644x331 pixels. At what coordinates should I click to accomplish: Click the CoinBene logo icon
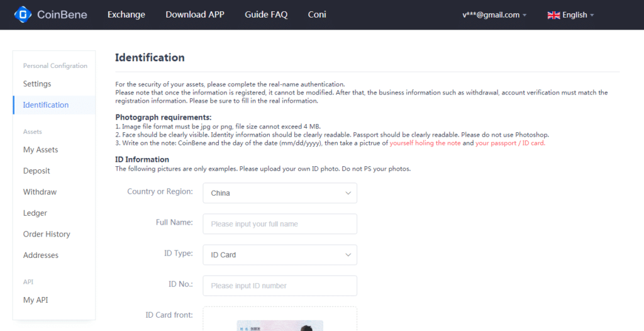[23, 14]
